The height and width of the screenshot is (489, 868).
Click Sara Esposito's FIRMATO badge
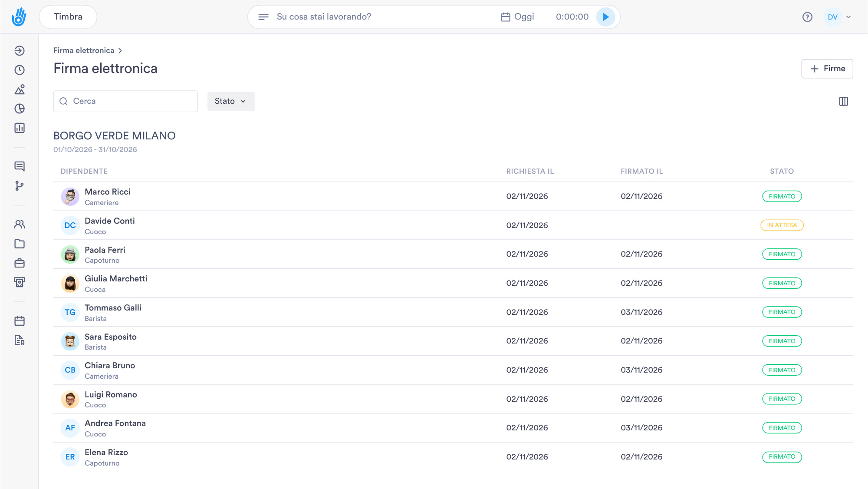[782, 341]
